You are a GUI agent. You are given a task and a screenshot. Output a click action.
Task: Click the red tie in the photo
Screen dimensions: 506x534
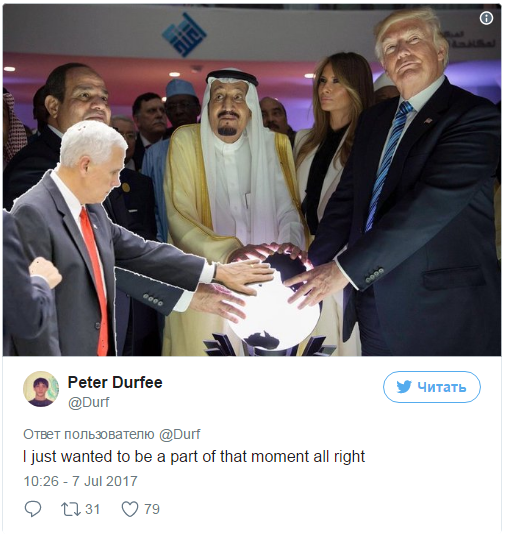click(95, 279)
